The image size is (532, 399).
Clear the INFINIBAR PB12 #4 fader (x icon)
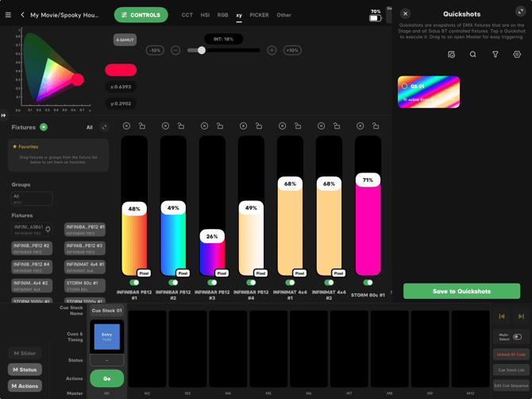tap(243, 126)
